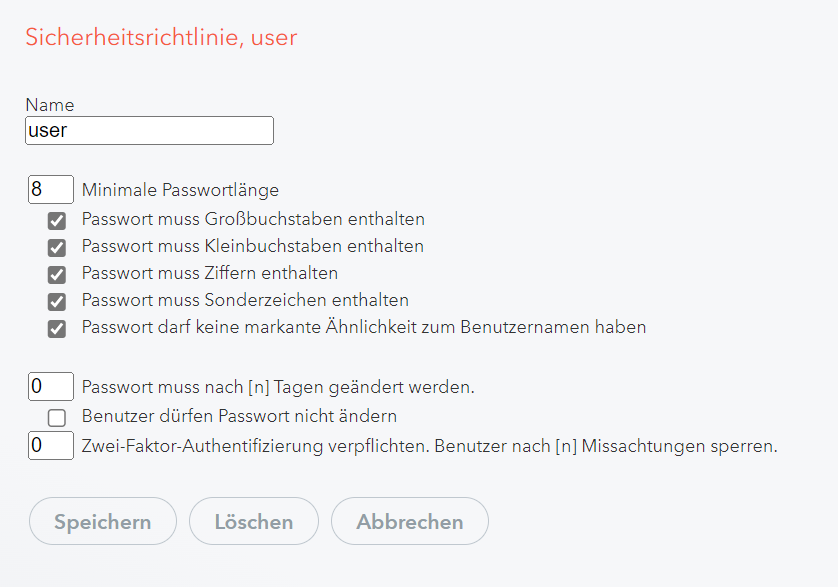Click the 'Minimale Passwortlänge' label text

180,190
